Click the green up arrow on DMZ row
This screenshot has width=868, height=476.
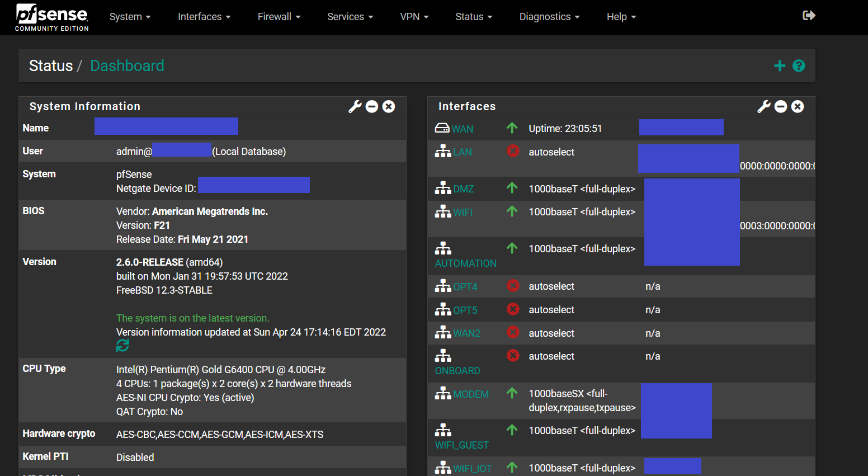tap(512, 187)
